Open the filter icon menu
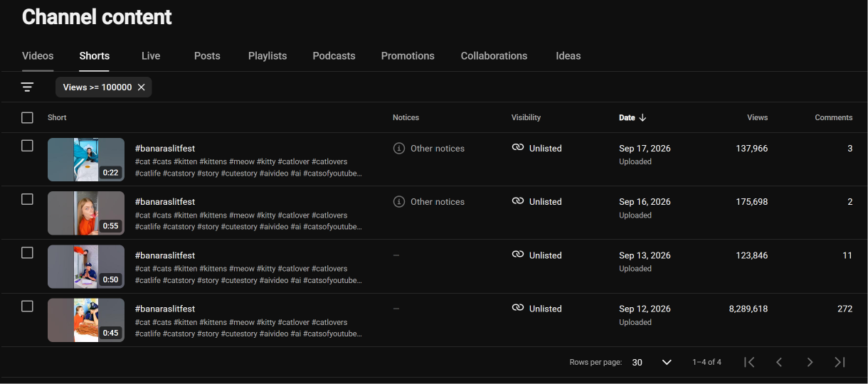The height and width of the screenshot is (384, 868). pyautogui.click(x=27, y=87)
